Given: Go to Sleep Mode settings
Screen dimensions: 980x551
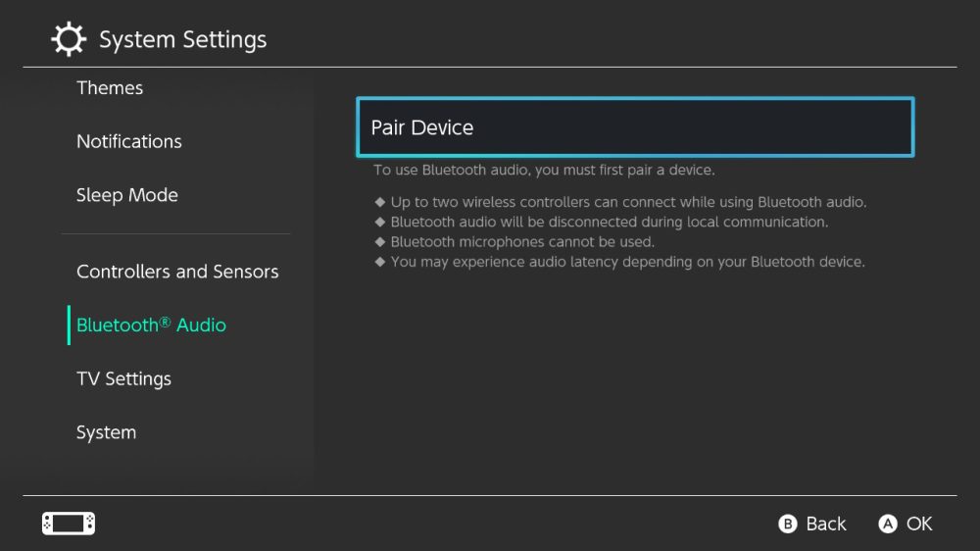Looking at the screenshot, I should tap(127, 195).
